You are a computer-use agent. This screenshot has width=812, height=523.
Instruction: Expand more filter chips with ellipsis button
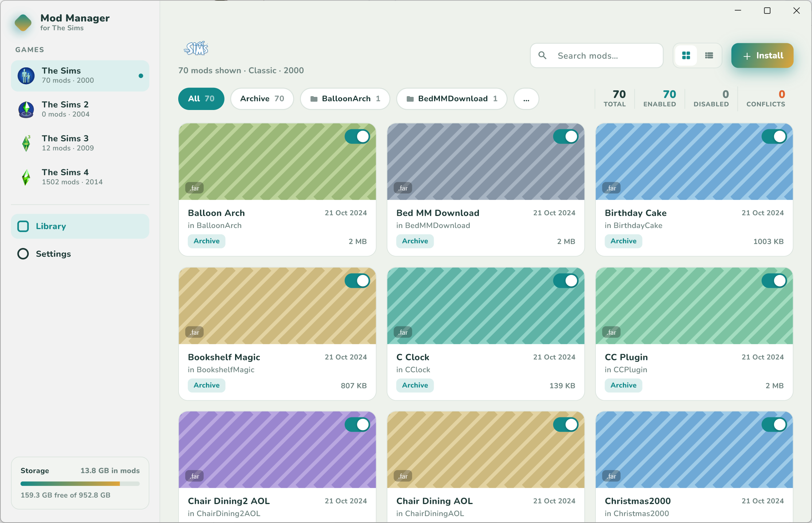coord(526,99)
